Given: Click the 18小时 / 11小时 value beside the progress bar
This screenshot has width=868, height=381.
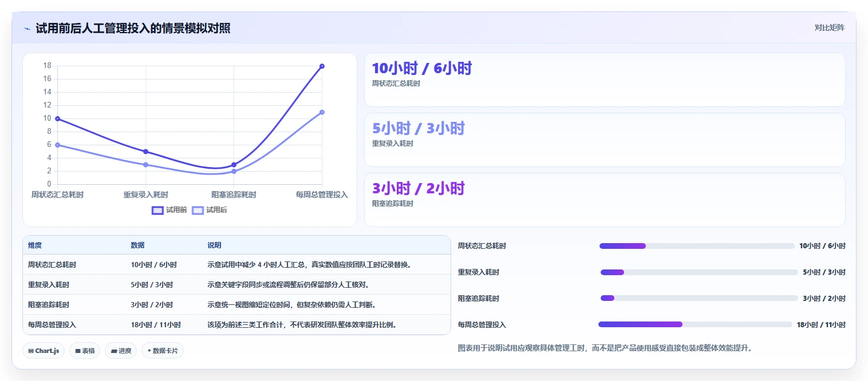Looking at the screenshot, I should pos(821,324).
